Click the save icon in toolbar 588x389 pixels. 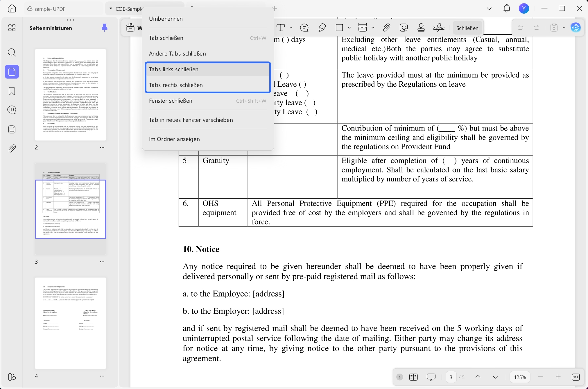pos(554,28)
